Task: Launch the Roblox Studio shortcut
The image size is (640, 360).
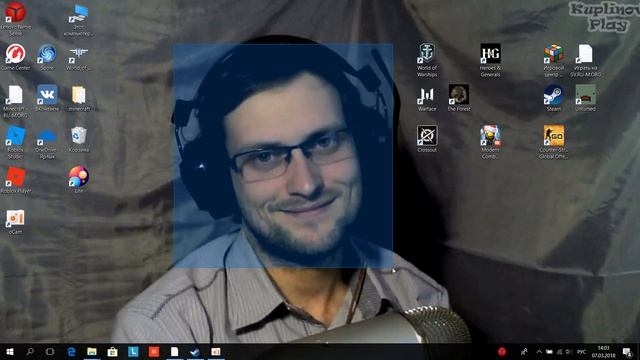Action: click(x=16, y=142)
